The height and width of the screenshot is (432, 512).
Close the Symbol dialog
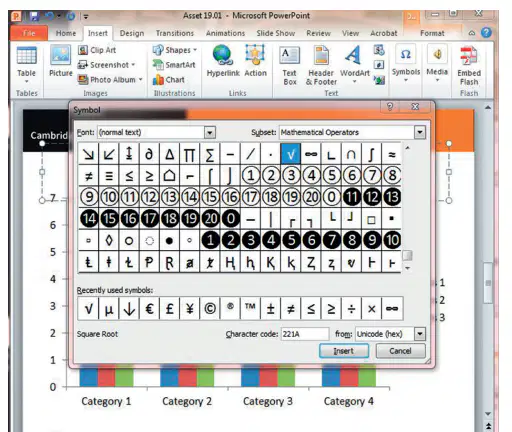[x=415, y=107]
